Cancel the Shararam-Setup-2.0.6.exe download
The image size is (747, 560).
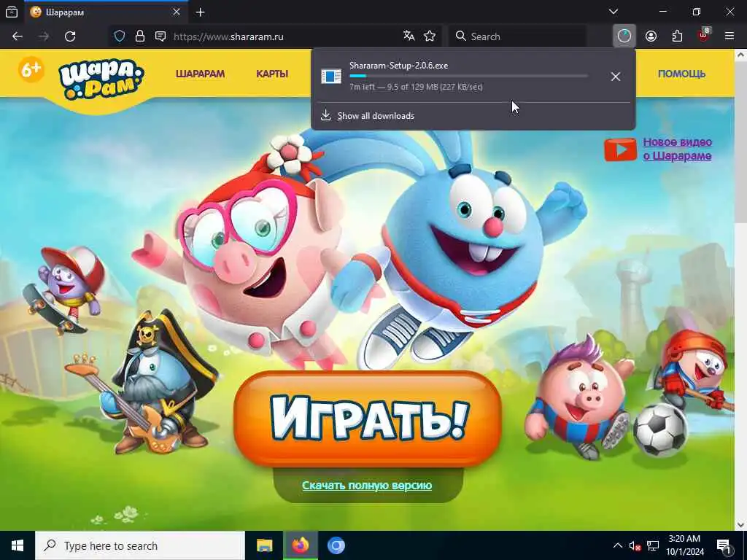[x=616, y=76]
